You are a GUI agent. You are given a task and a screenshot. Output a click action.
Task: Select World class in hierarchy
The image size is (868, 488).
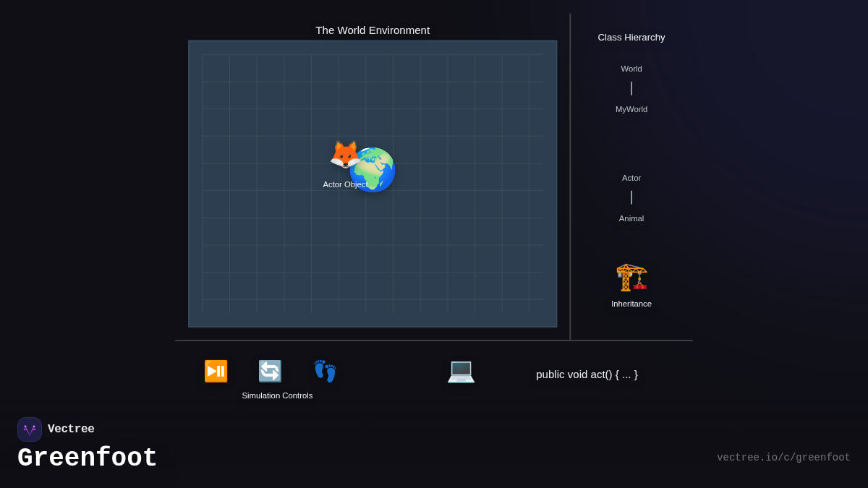[631, 69]
